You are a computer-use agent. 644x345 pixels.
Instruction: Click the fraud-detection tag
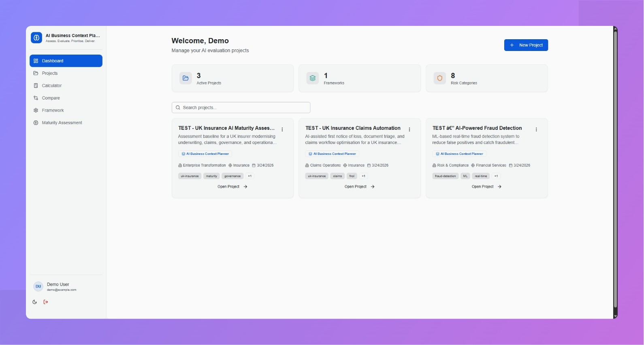pos(445,176)
